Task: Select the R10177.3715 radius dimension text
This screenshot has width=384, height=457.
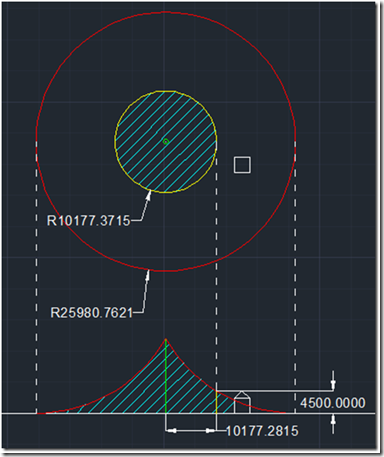Action: [88, 221]
